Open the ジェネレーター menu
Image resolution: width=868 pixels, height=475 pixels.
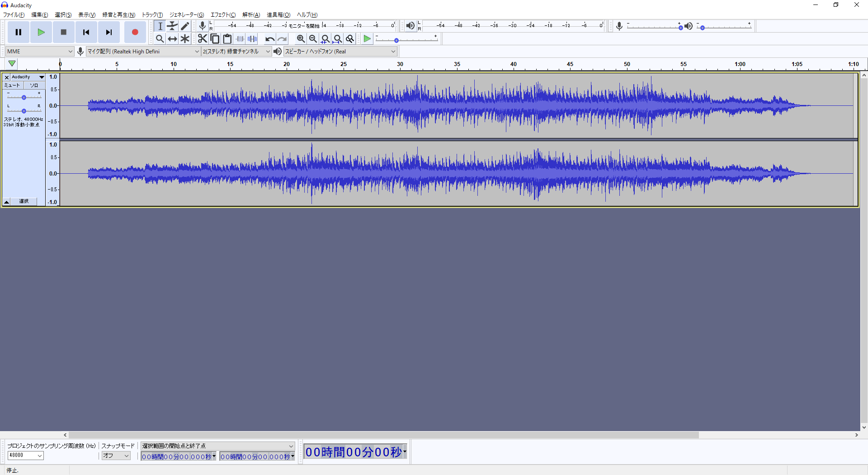point(187,14)
